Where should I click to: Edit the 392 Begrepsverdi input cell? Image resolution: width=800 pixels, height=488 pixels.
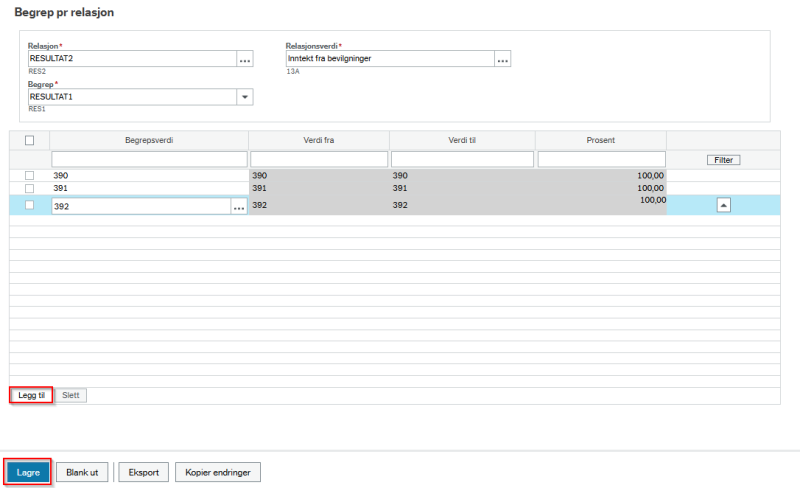coord(141,206)
